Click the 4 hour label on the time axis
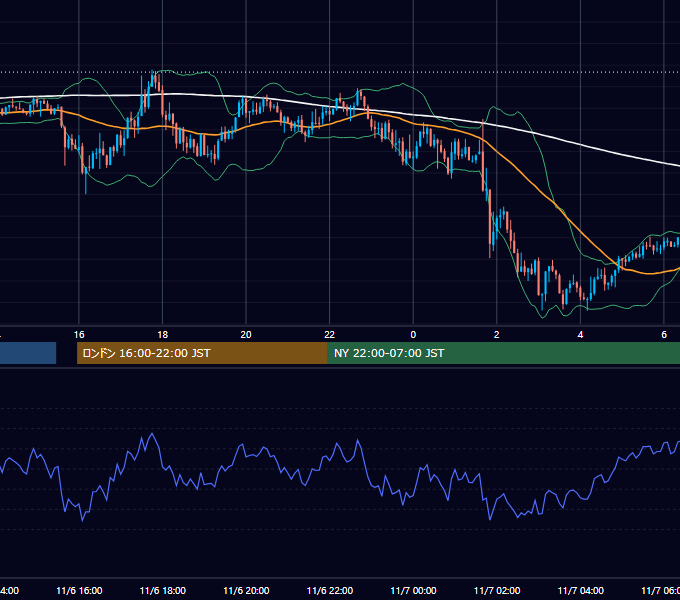The image size is (680, 600). click(x=580, y=335)
